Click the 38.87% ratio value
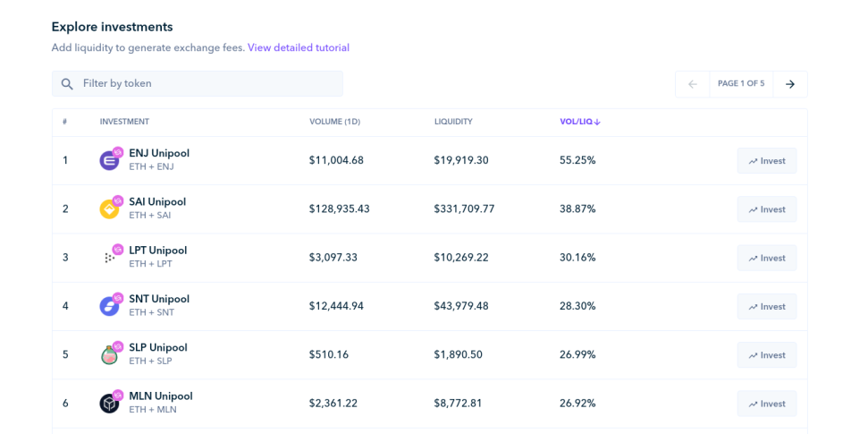Screen dimensions: 868x434 point(578,209)
